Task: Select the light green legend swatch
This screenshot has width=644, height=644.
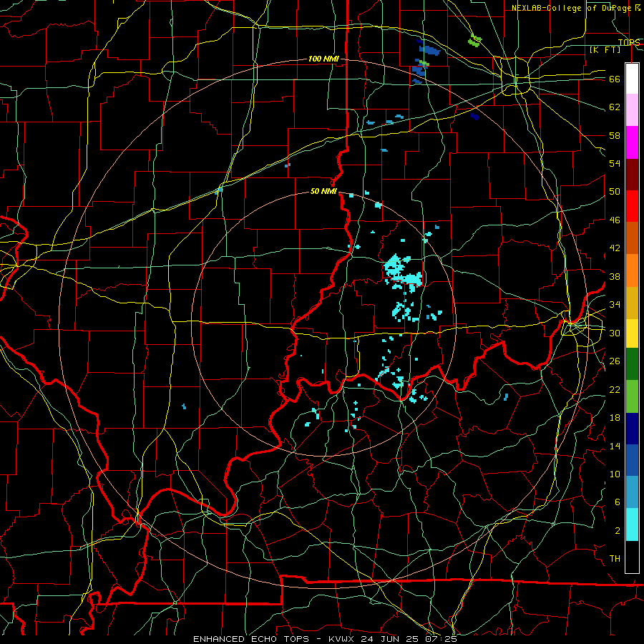Action: [632, 396]
